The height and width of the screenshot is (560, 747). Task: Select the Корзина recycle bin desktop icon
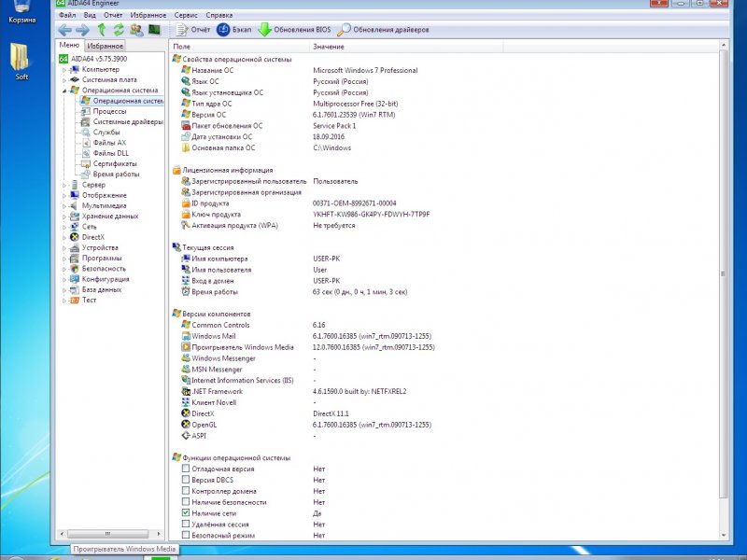pos(21,12)
